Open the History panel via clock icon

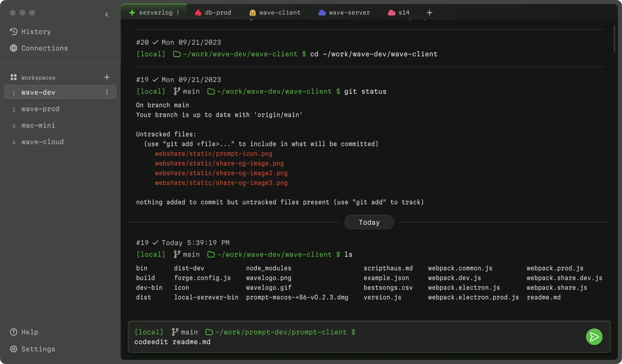tap(13, 31)
